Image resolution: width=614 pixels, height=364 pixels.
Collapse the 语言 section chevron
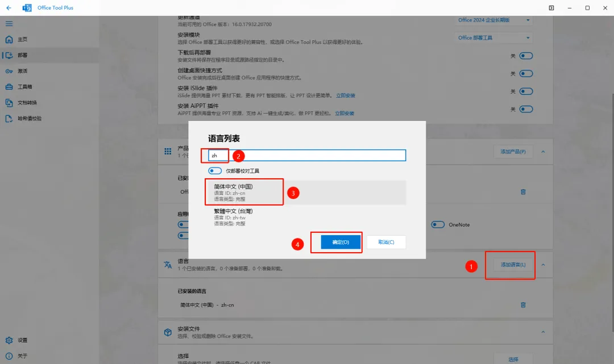coord(543,265)
